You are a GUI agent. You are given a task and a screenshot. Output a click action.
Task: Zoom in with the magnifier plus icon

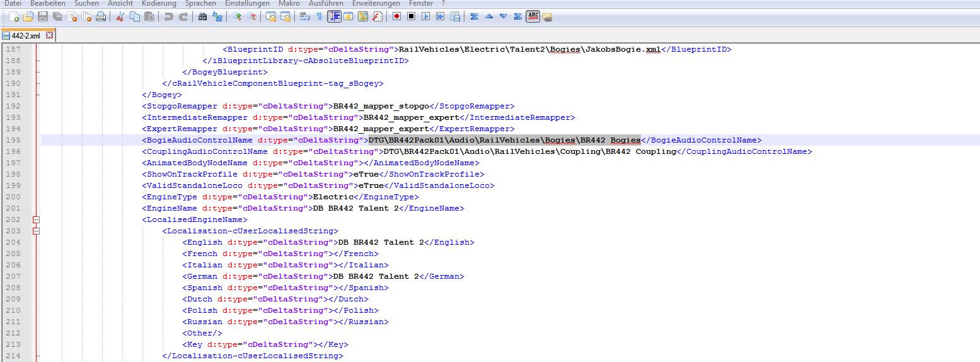pos(236,16)
